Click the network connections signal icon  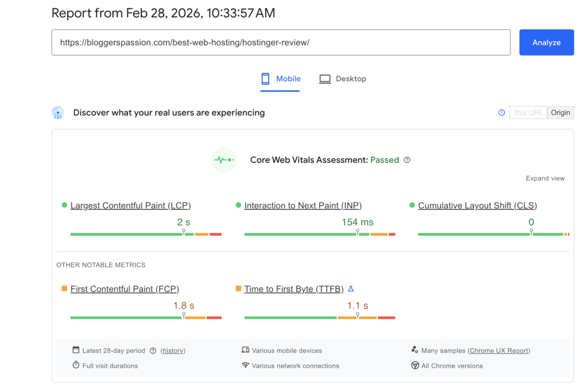[246, 365]
